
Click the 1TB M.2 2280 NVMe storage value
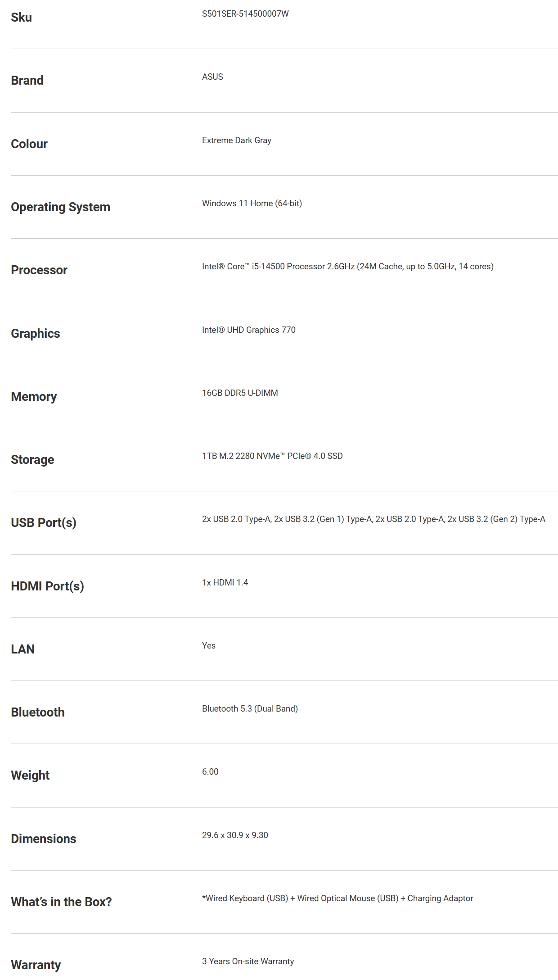(272, 456)
